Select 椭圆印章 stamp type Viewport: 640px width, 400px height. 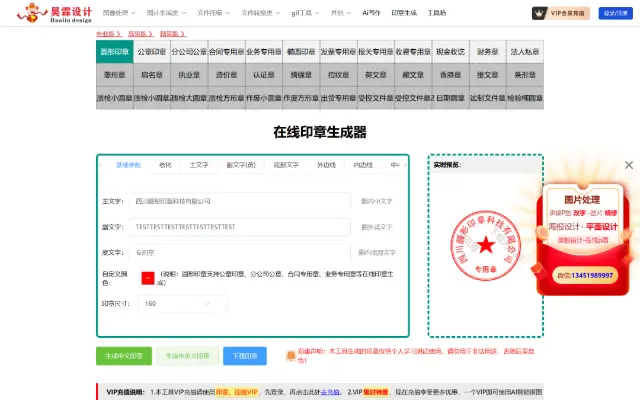[x=301, y=52]
